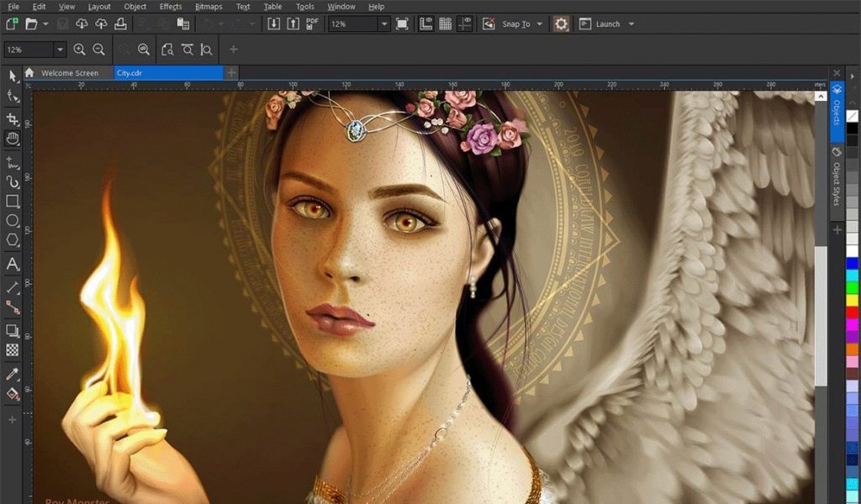Screen dimensions: 861x504
Task: Click the cloud download icon
Action: coord(82,24)
